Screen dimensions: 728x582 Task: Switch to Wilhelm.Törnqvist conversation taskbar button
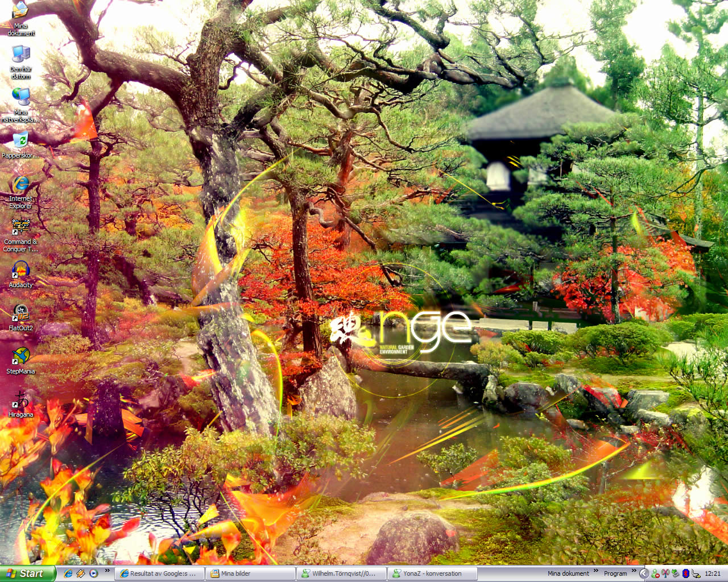click(x=341, y=573)
